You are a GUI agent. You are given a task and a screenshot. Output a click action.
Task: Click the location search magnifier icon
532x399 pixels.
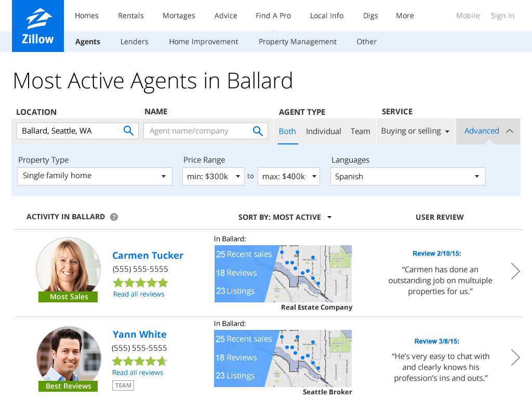click(x=129, y=130)
